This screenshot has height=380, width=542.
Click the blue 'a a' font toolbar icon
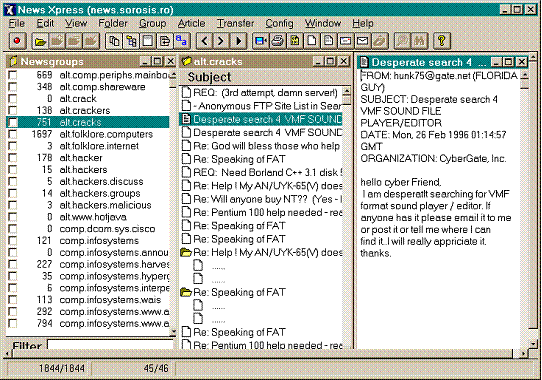coord(181,41)
